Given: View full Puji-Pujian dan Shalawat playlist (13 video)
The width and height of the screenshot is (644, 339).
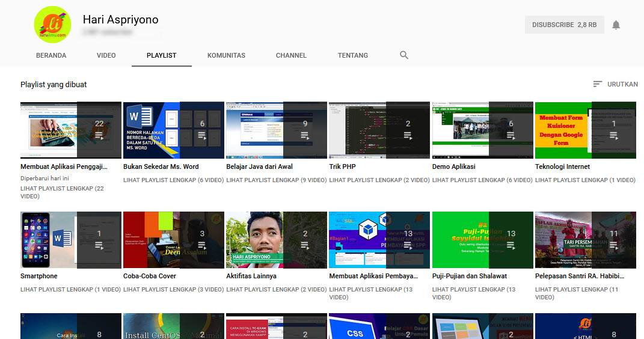Looking at the screenshot, I should (474, 293).
